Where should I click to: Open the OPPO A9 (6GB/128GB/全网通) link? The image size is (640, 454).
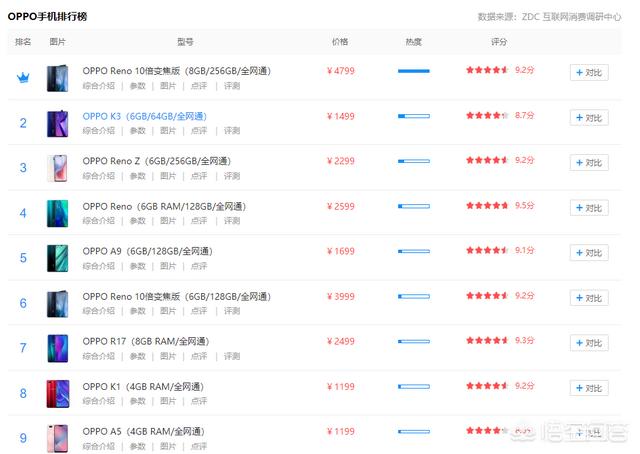click(x=147, y=251)
